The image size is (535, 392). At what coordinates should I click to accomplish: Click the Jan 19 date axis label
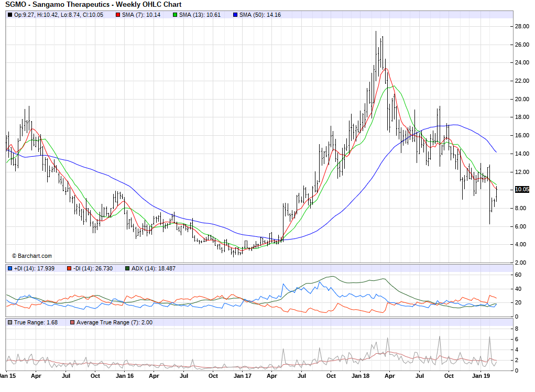click(x=481, y=376)
